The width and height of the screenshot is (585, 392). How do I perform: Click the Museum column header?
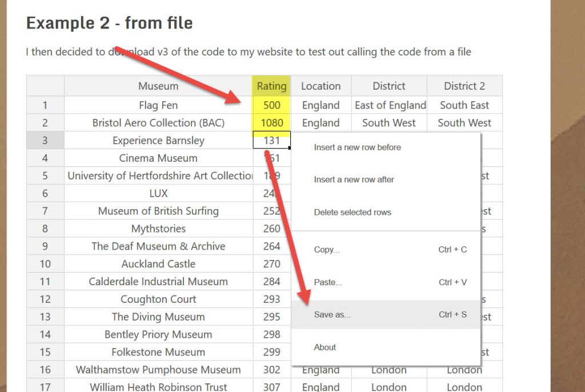pos(158,86)
